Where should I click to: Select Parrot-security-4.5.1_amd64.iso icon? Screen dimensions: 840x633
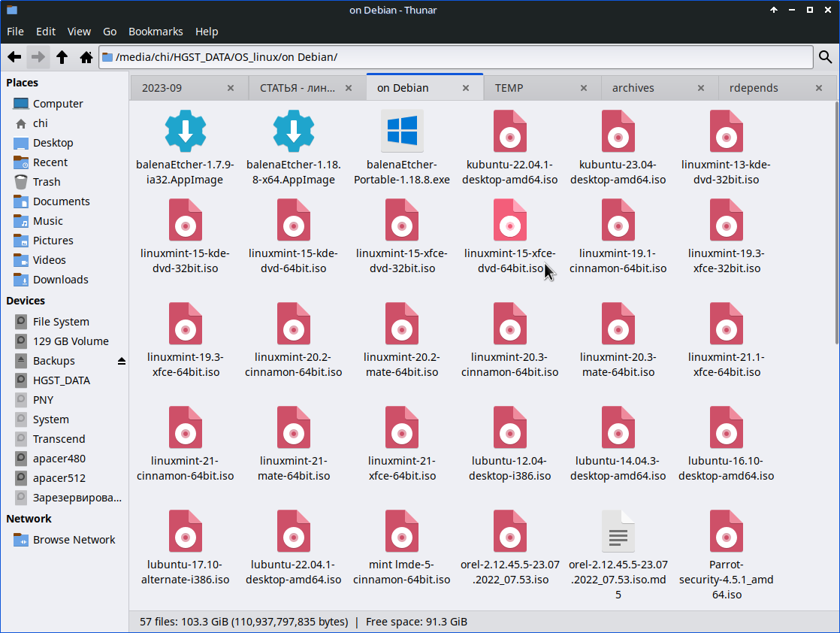pyautogui.click(x=727, y=532)
